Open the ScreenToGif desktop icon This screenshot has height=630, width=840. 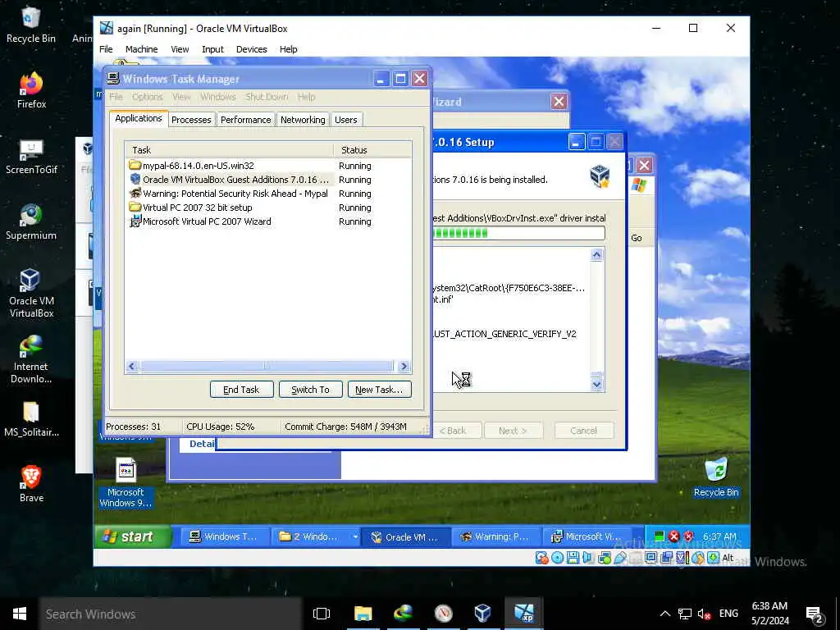31,157
